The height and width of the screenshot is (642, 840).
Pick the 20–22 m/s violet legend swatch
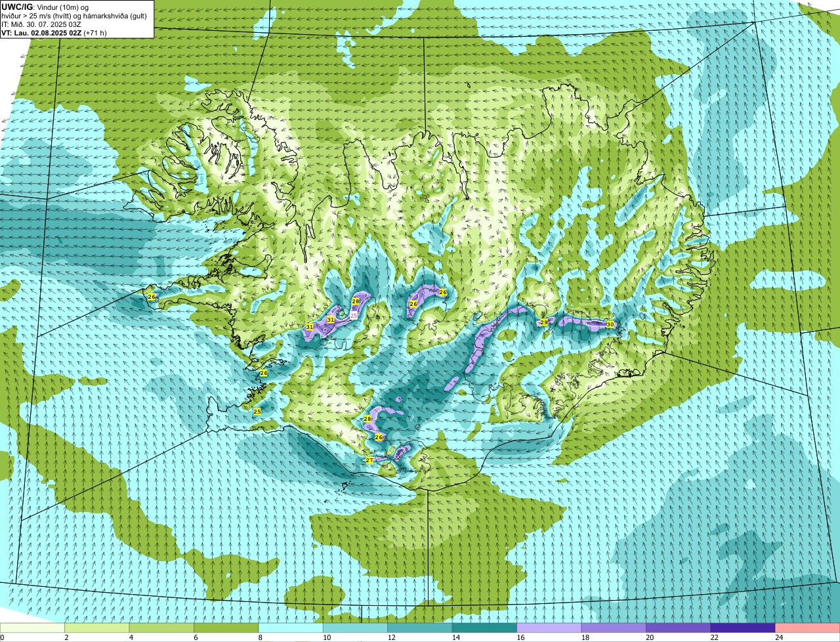click(678, 628)
